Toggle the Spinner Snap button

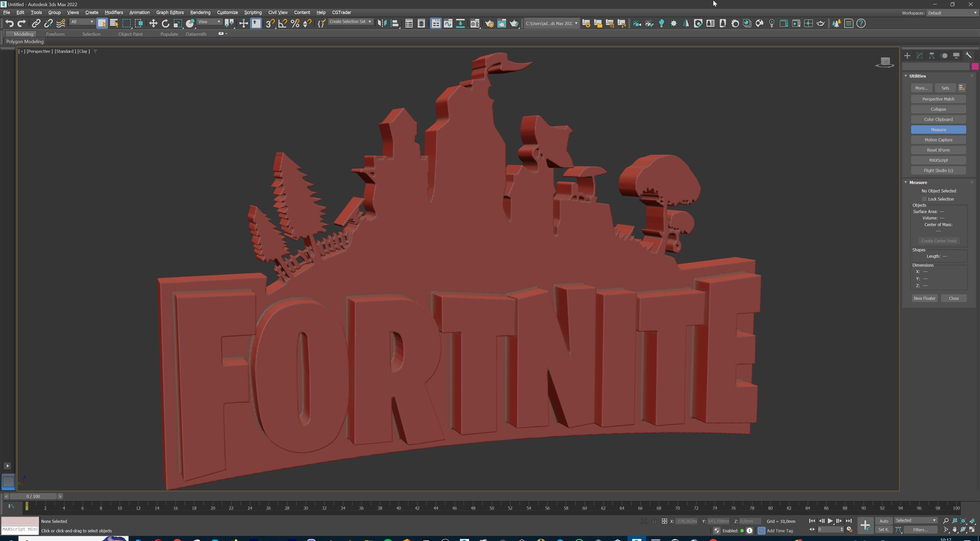tap(307, 23)
